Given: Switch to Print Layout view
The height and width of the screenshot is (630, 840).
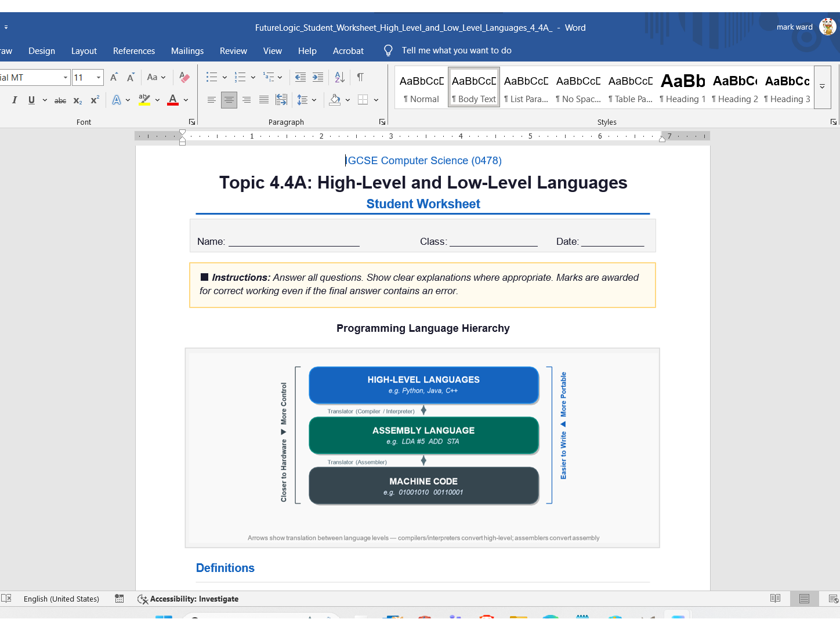Looking at the screenshot, I should pos(804,599).
